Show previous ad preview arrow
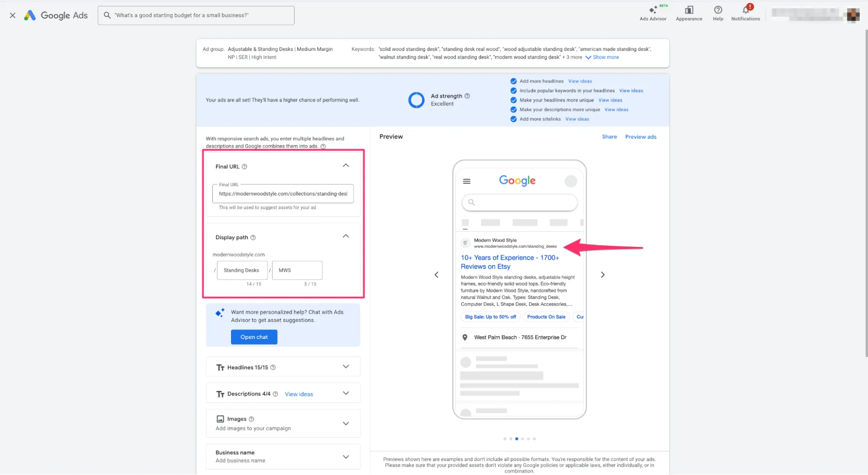The width and height of the screenshot is (868, 475). point(436,275)
